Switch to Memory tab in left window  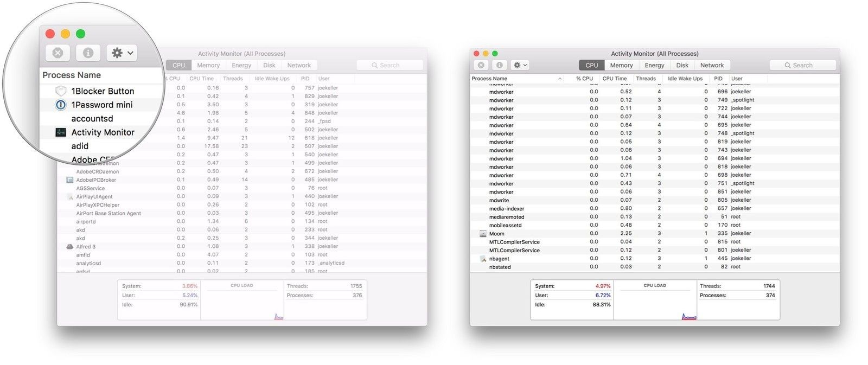[208, 65]
